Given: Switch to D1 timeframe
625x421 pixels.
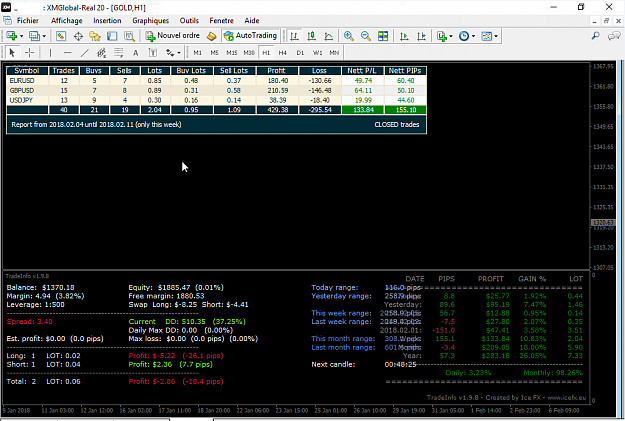Looking at the screenshot, I should click(x=300, y=53).
